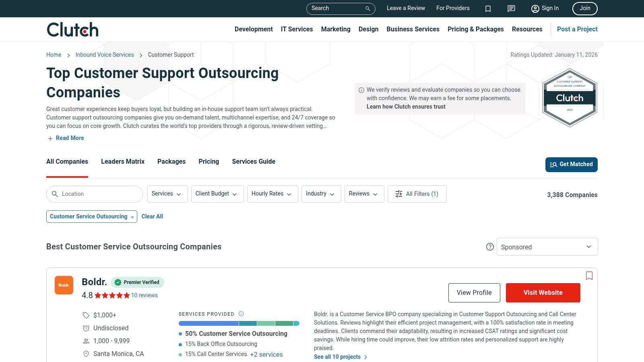644x362 pixels.
Task: Open the IT Services menu
Action: pos(297,29)
